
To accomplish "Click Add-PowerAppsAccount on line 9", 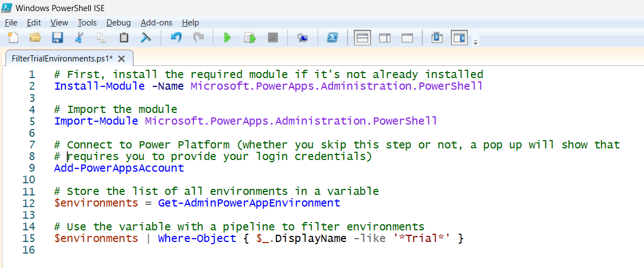I will 119,168.
